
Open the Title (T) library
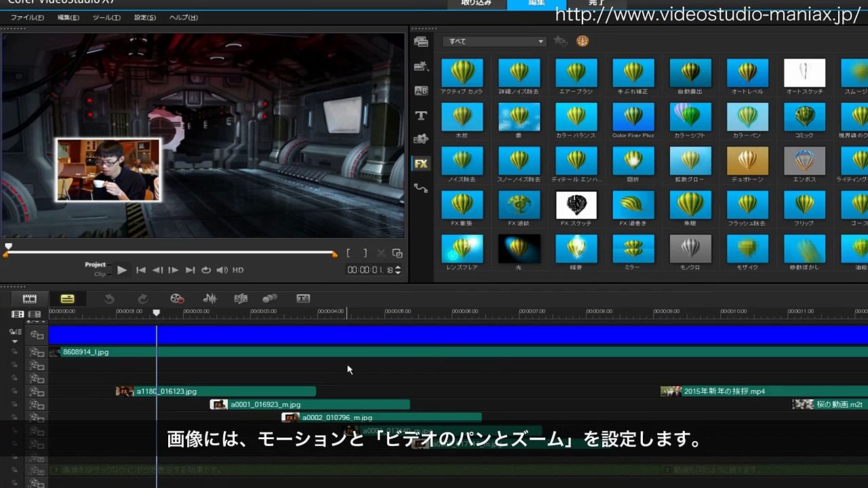tap(421, 115)
